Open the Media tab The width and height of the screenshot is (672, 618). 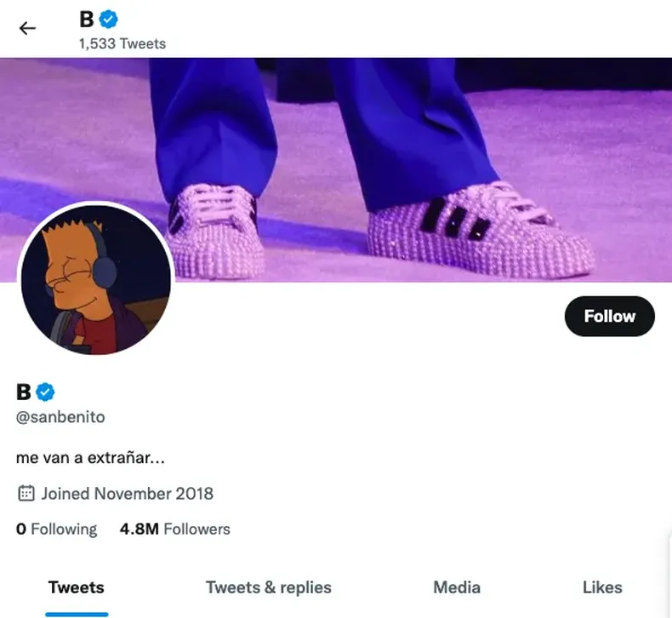[457, 587]
